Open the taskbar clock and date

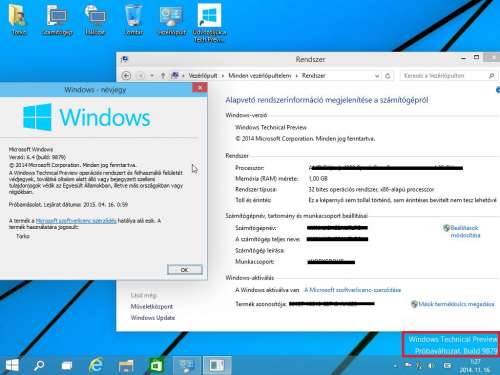475,366
